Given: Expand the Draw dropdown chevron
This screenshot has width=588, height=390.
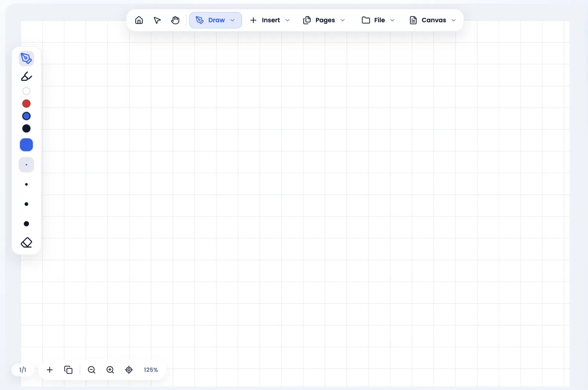Looking at the screenshot, I should [x=233, y=20].
